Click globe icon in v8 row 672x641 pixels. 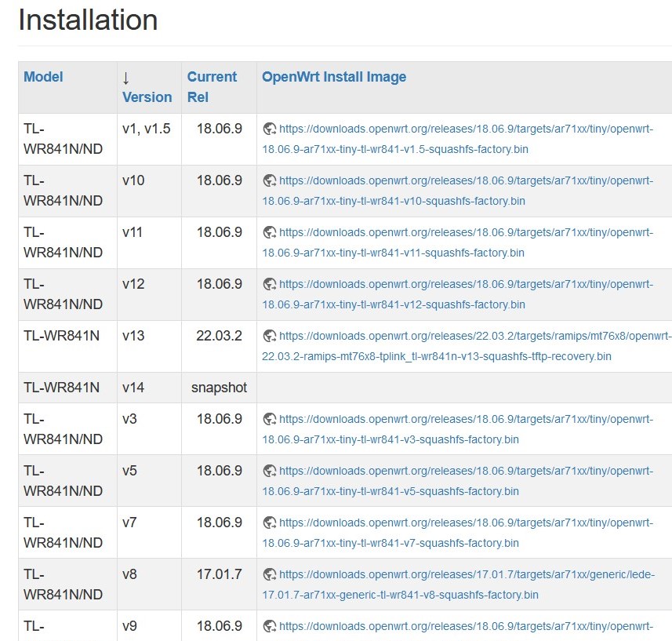point(269,574)
